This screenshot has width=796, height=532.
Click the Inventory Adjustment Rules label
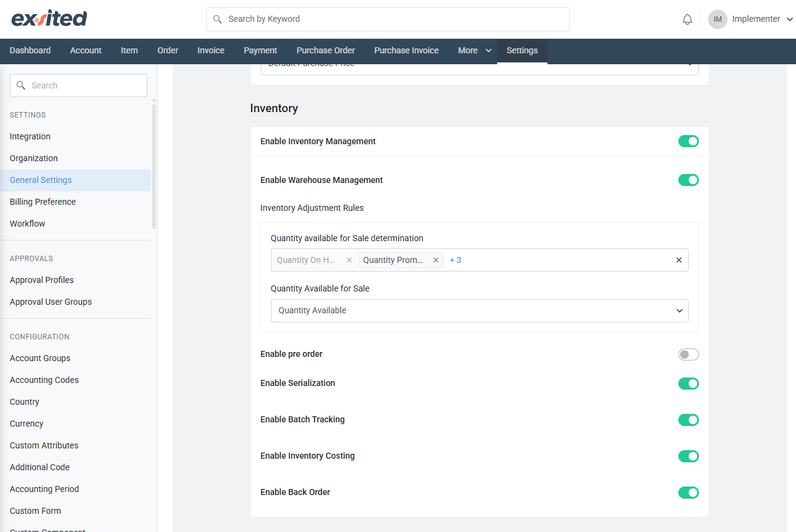[x=312, y=208]
